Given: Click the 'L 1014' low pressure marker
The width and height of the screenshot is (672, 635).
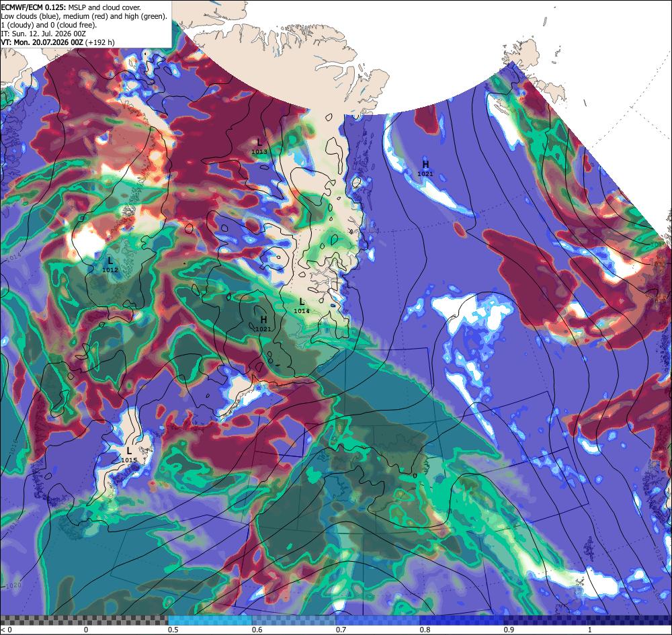Looking at the screenshot, I should click(x=302, y=305).
